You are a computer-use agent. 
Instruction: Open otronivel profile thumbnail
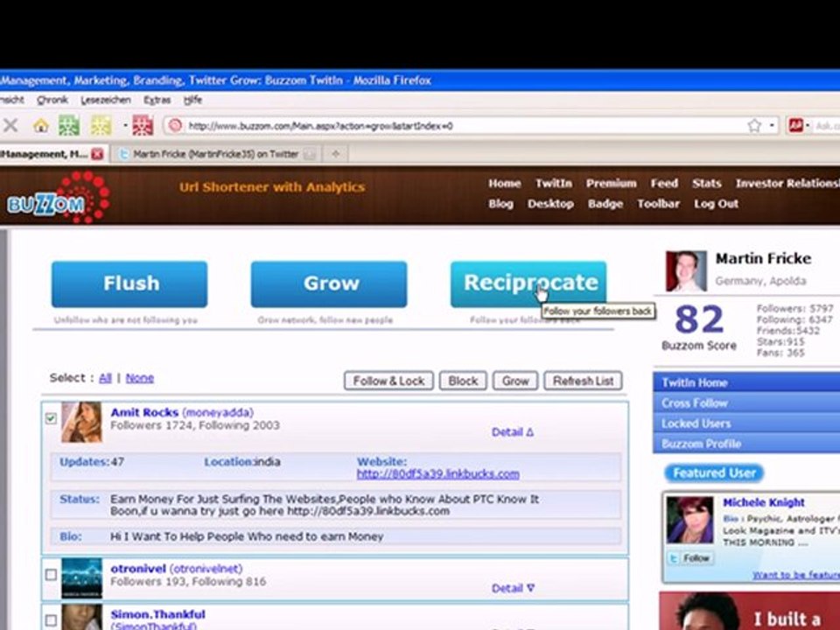point(81,578)
